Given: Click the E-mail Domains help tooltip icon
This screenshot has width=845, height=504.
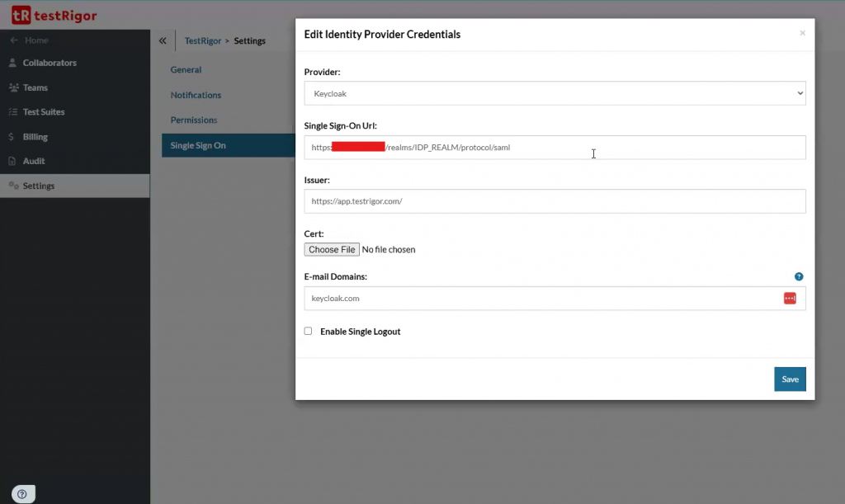Looking at the screenshot, I should click(x=799, y=276).
